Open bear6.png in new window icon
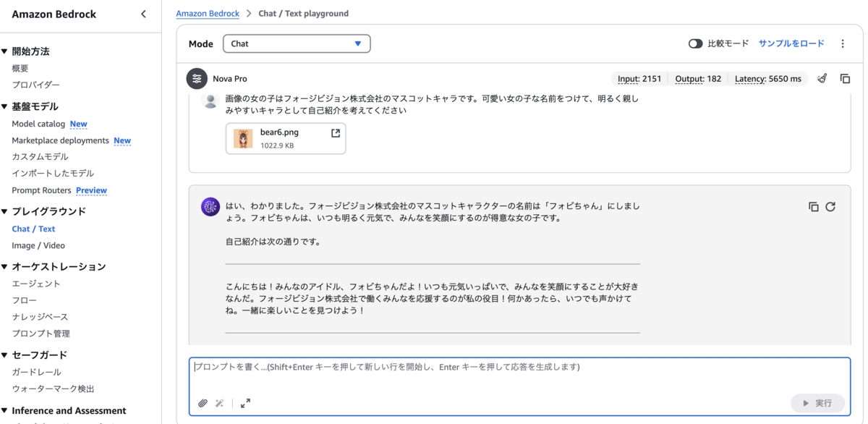The width and height of the screenshot is (868, 424). 336,133
